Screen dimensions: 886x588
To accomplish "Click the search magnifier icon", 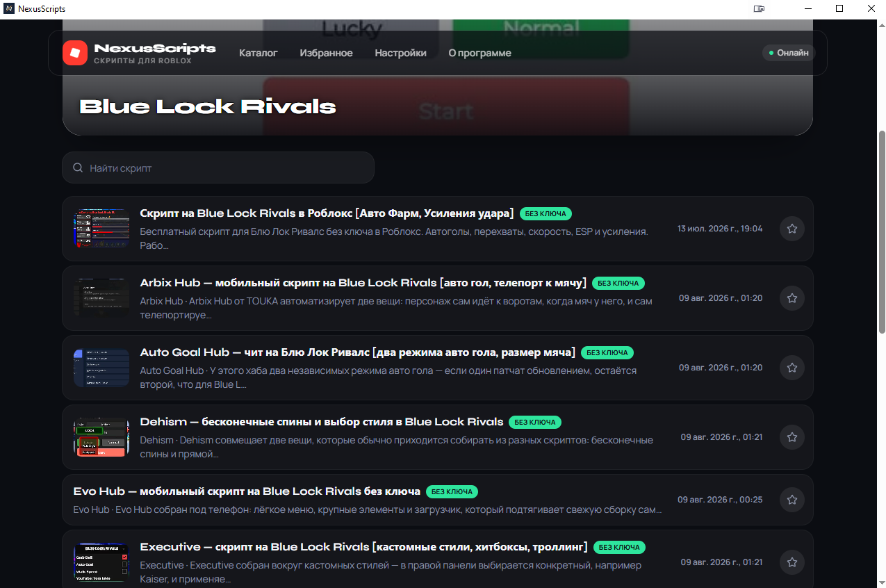I will [x=77, y=168].
